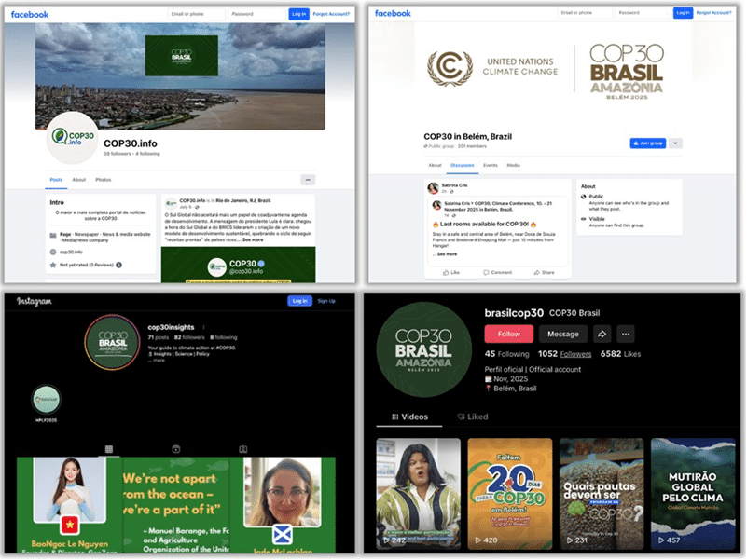Open the Instagram Tagged posts icon
Viewport: 747px width, 560px height.
coord(243,448)
